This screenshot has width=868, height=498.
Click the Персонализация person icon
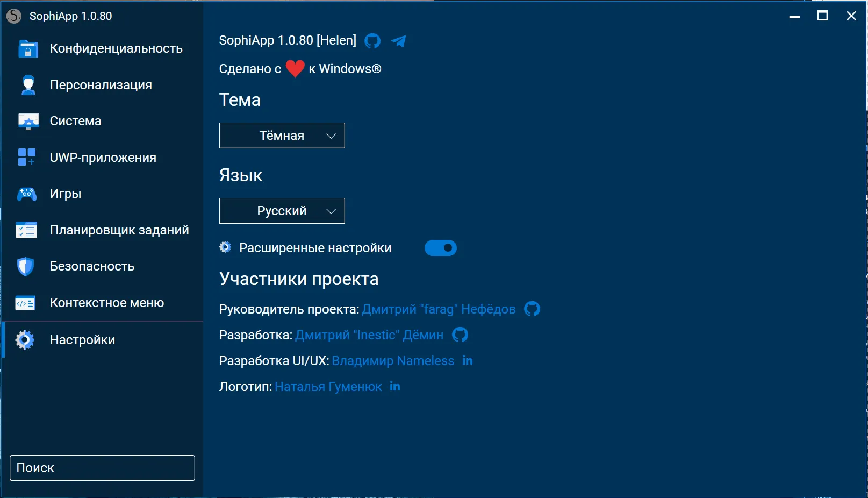[28, 85]
